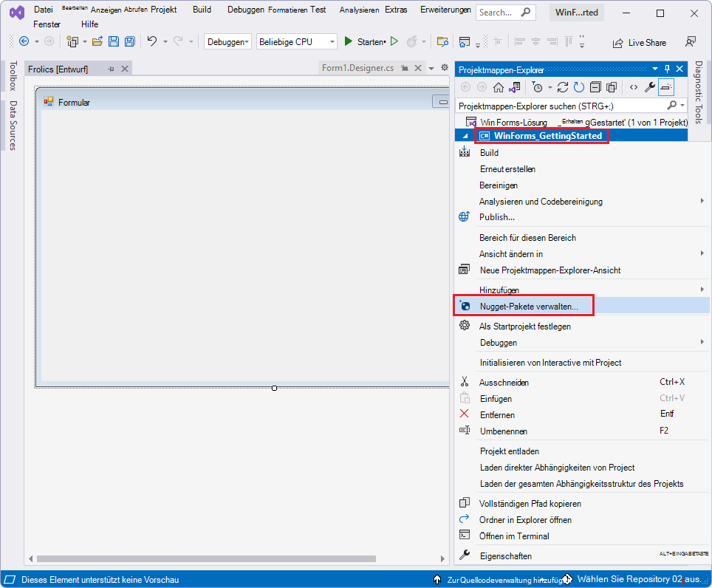The image size is (712, 588).
Task: Open code view with the View Code icon
Action: (x=633, y=86)
